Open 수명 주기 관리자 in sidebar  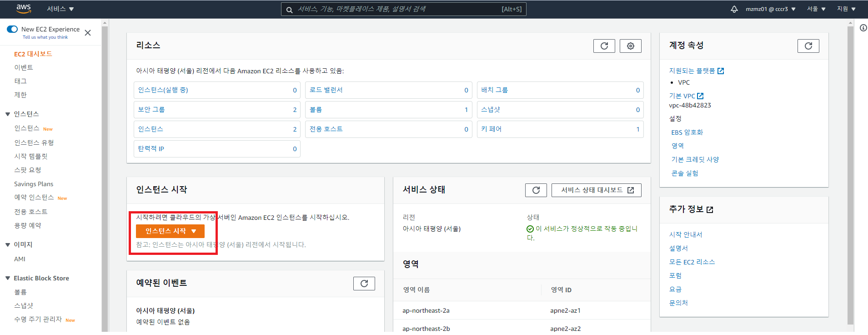tap(38, 320)
